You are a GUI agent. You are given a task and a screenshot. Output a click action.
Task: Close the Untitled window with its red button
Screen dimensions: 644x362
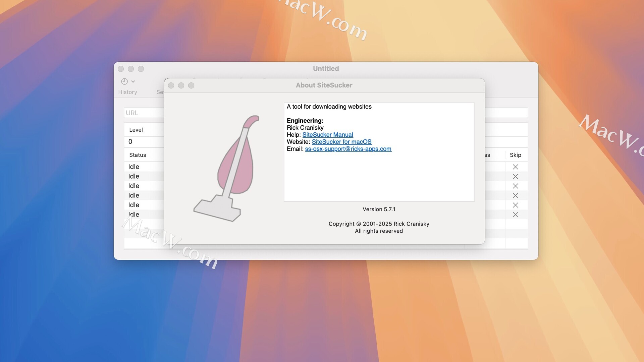click(121, 69)
